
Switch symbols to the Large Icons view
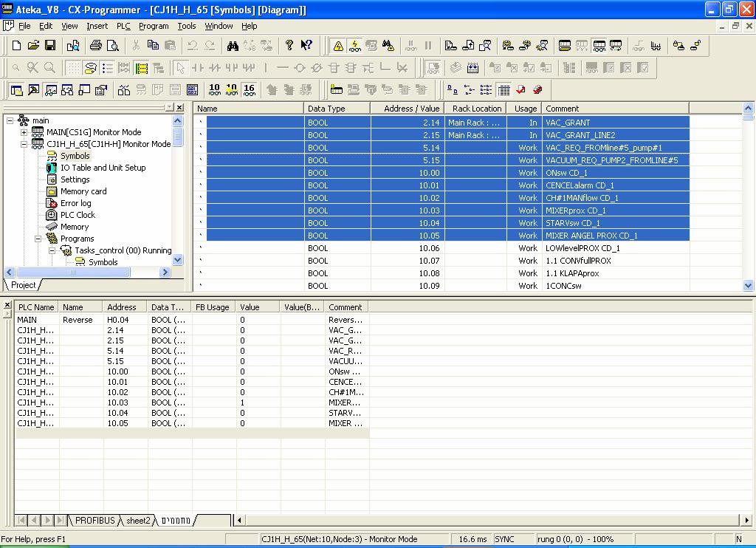click(x=453, y=89)
